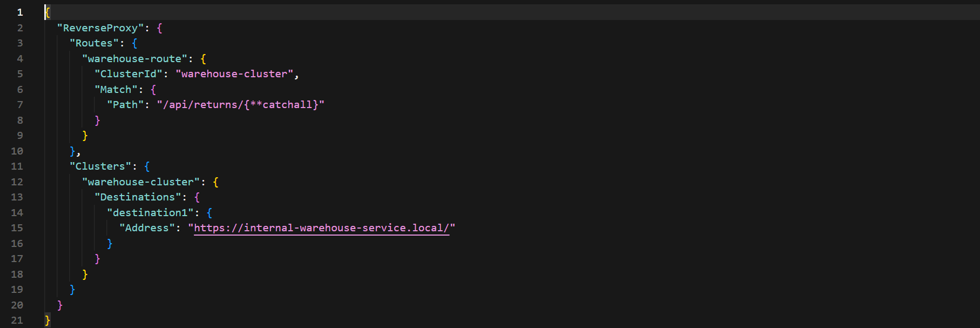Screen dimensions: 980x328
Task: Click line number 21 in the gutter
Action: pos(17,320)
